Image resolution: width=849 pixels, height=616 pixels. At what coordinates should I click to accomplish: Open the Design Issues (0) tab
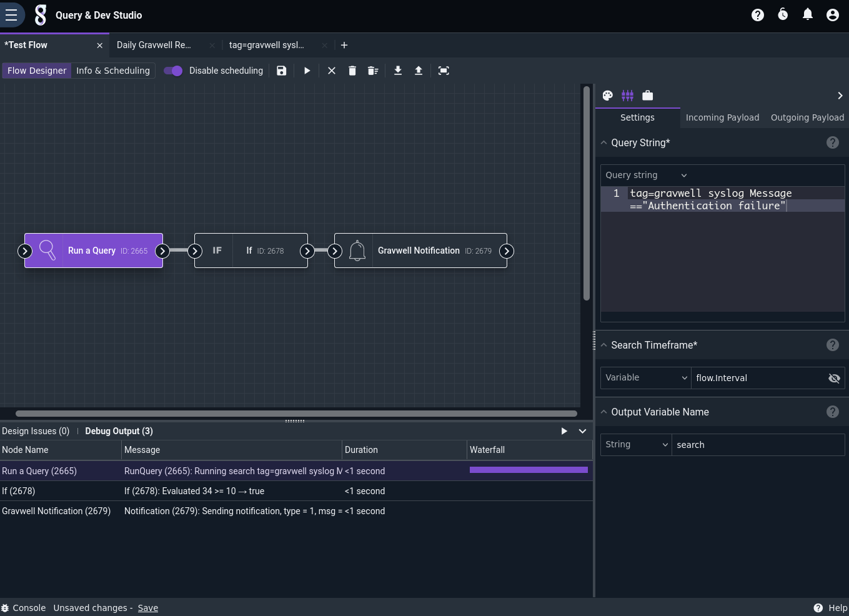[36, 431]
